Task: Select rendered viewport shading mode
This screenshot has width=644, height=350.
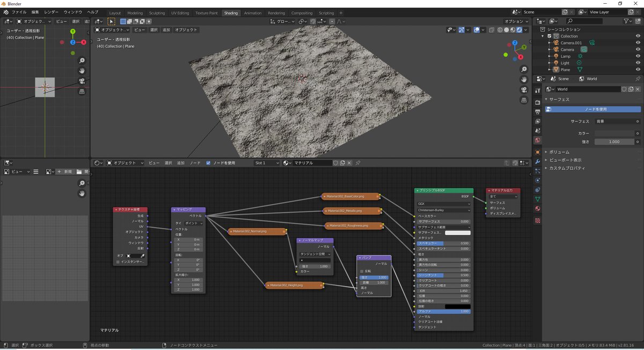Action: (x=519, y=30)
